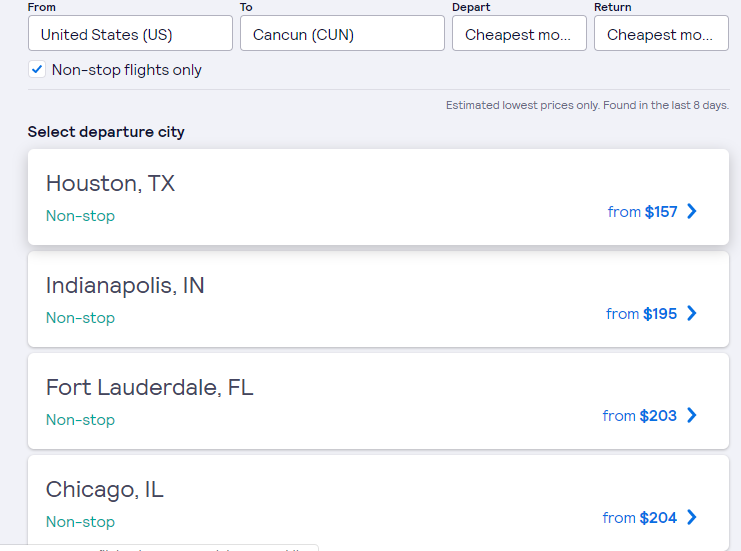
Task: Click Non-stop label under Houston
Action: 80,216
